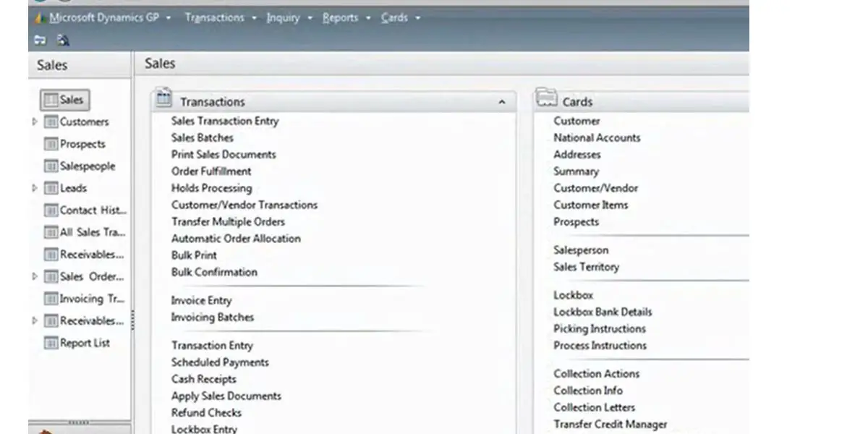
Task: Click the Contact Hist... list icon
Action: pos(51,210)
